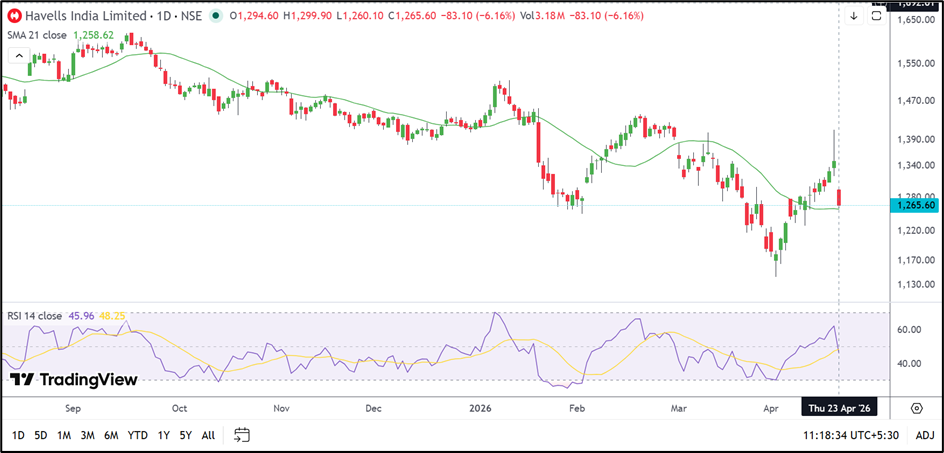This screenshot has height=453, width=944.
Task: Select the RSI 14 close indicator legend
Action: (x=34, y=315)
